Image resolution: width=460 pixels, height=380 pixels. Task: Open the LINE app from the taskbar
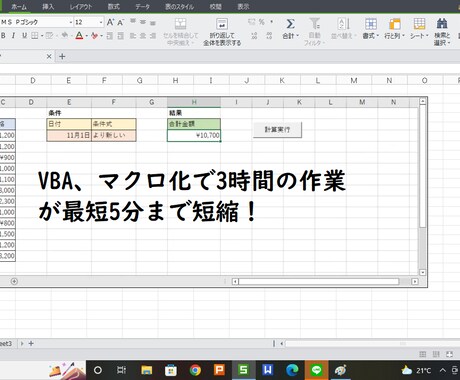(x=316, y=370)
